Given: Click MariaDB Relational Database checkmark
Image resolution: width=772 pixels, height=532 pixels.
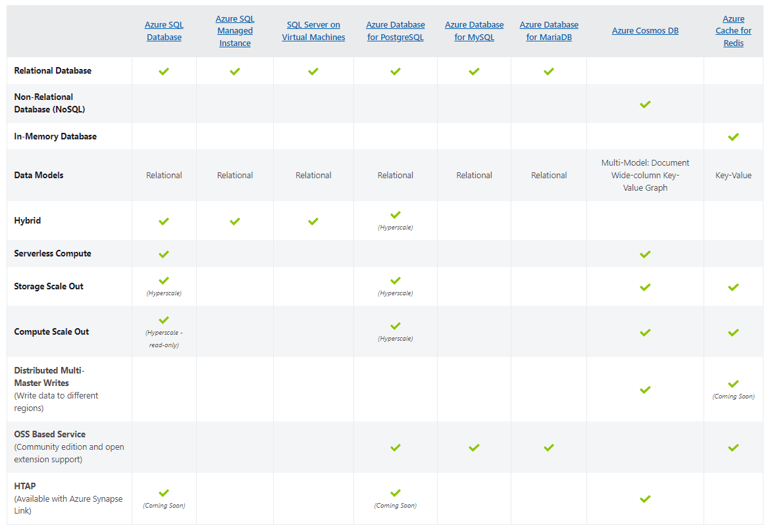Looking at the screenshot, I should tap(549, 72).
